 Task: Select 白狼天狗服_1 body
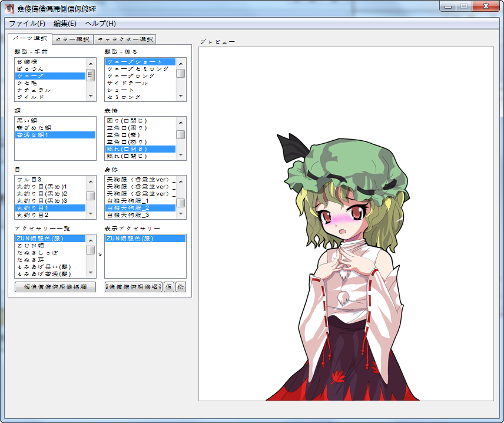(x=141, y=201)
